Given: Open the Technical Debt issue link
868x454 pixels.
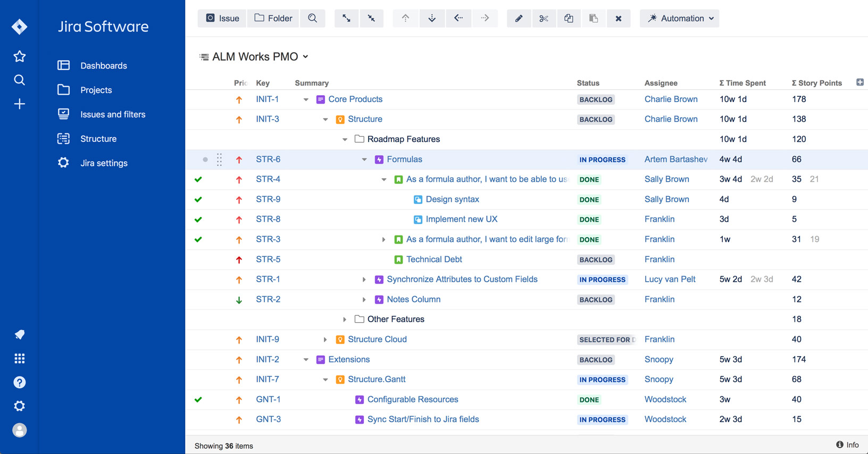Looking at the screenshot, I should click(x=434, y=259).
